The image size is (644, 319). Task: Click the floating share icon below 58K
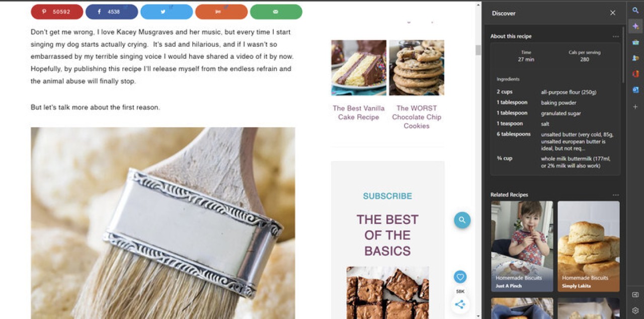[460, 304]
